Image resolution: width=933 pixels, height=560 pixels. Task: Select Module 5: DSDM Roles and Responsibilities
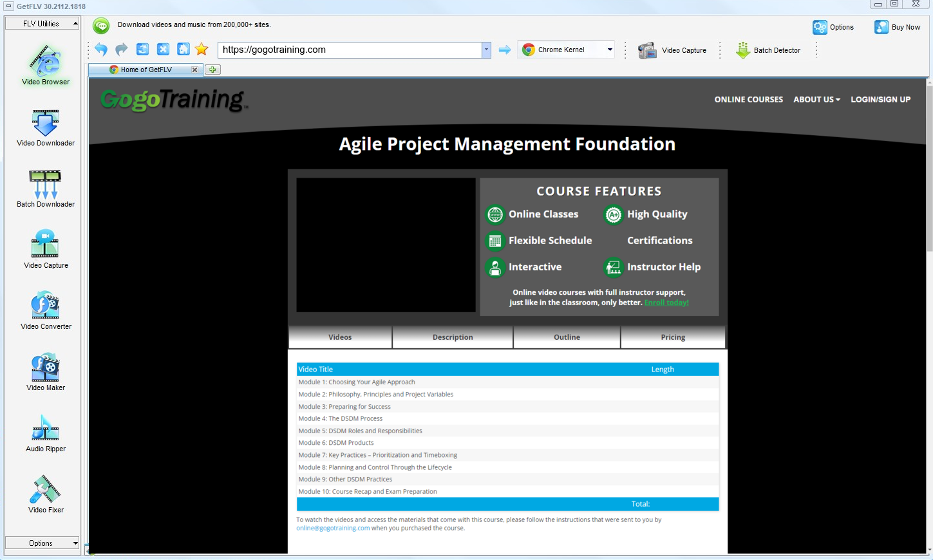click(x=507, y=431)
